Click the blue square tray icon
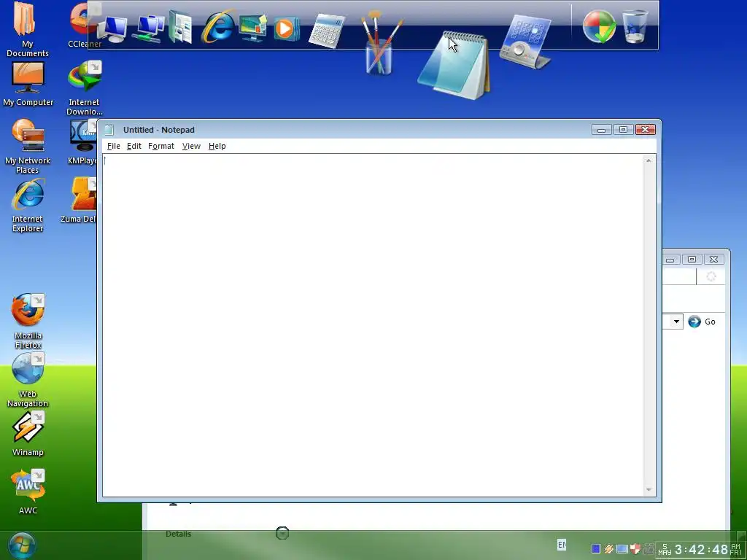This screenshot has width=747, height=560. pyautogui.click(x=595, y=549)
